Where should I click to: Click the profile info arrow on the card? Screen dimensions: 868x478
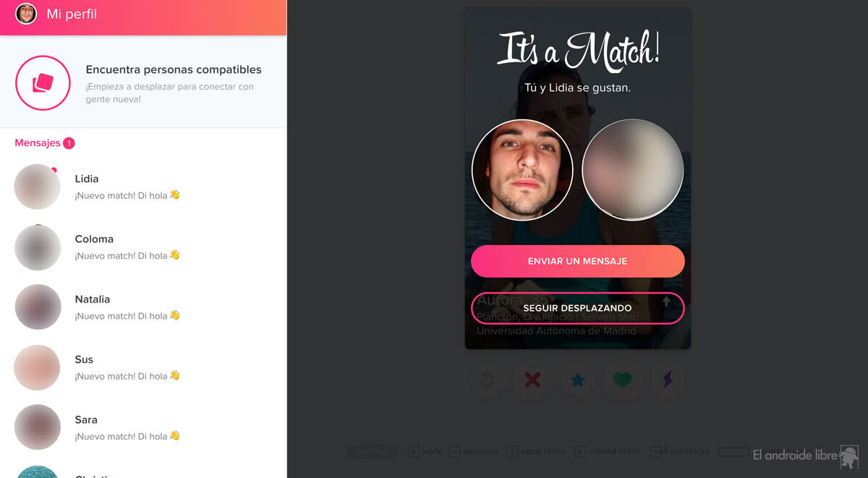(666, 302)
